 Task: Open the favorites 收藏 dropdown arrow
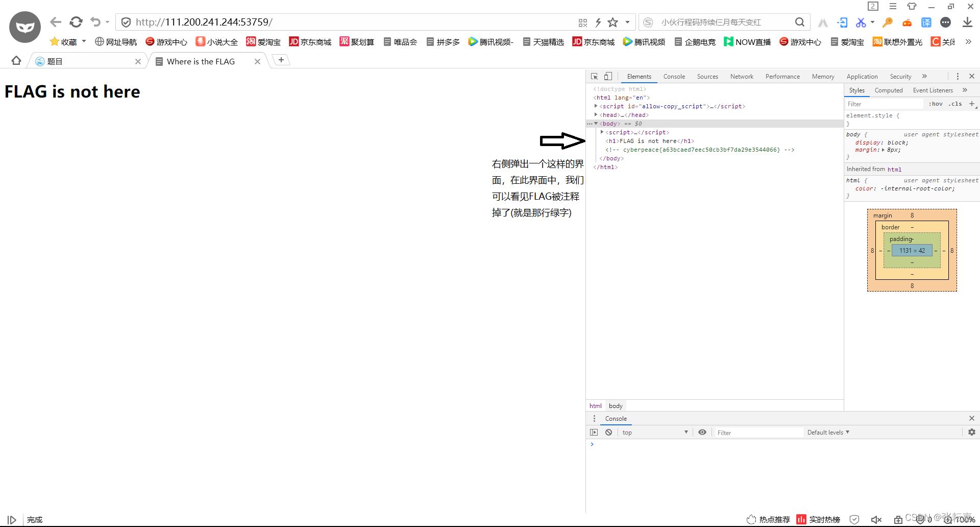click(x=84, y=41)
